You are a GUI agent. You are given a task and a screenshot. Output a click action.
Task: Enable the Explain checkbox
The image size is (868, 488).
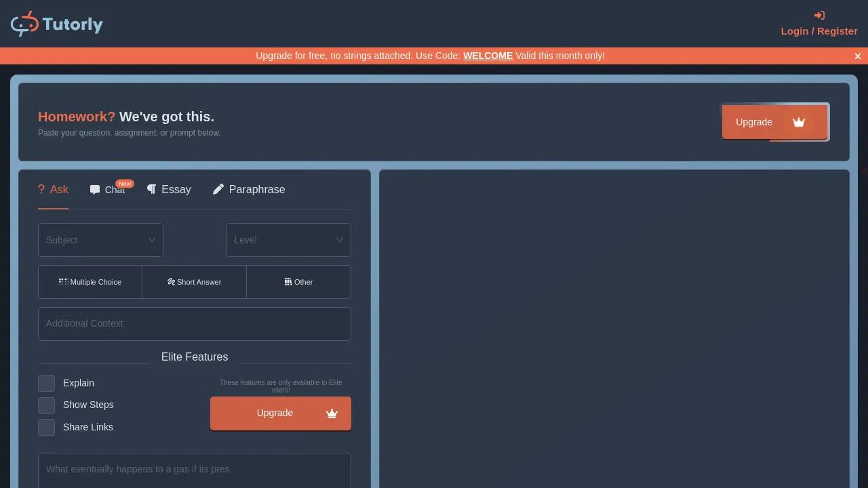click(x=46, y=384)
